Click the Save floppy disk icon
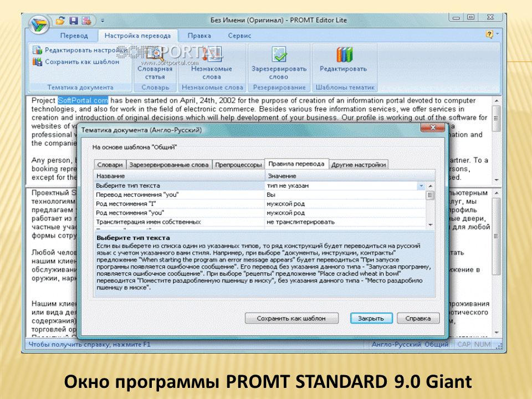The height and width of the screenshot is (399, 532). (74, 21)
